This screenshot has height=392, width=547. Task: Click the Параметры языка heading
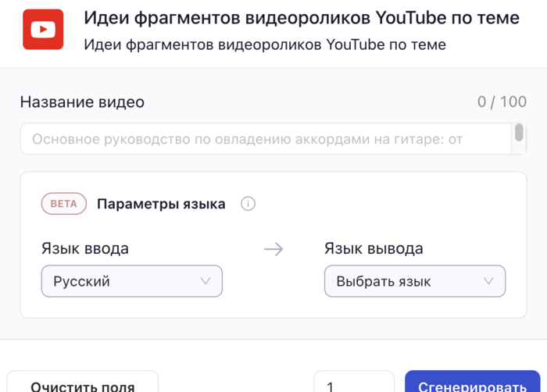[x=161, y=204]
